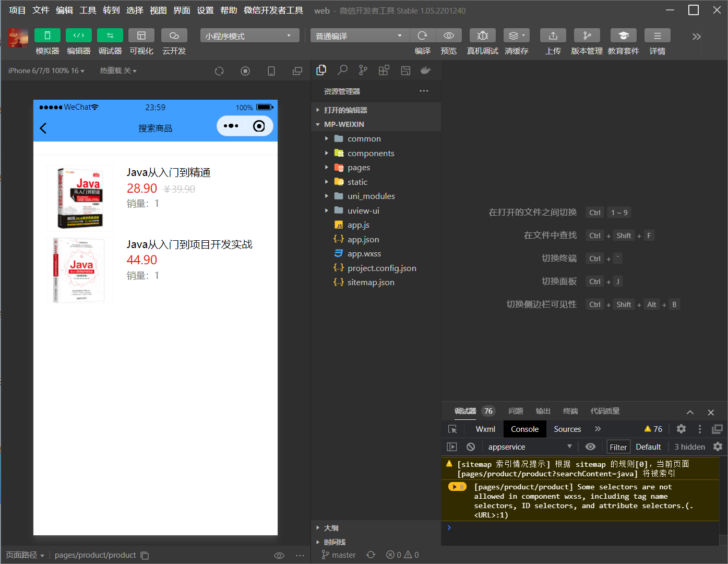Expand the components folder
This screenshot has width=728, height=564.
pyautogui.click(x=376, y=153)
